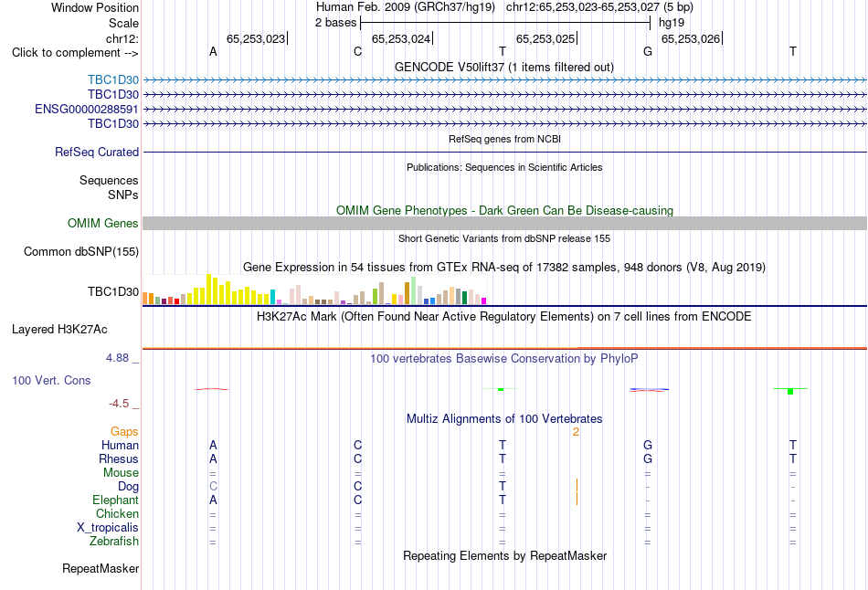Click the RefSeq Curated track label

click(x=96, y=153)
